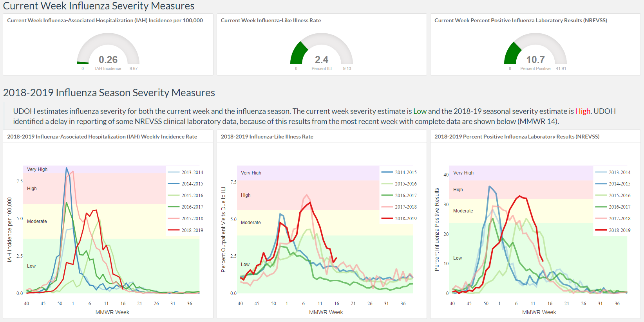Toggle 2016-2017 series in Influenza-Like Illness Rate legend
Image resolution: width=644 pixels, height=322 pixels.
pyautogui.click(x=399, y=196)
